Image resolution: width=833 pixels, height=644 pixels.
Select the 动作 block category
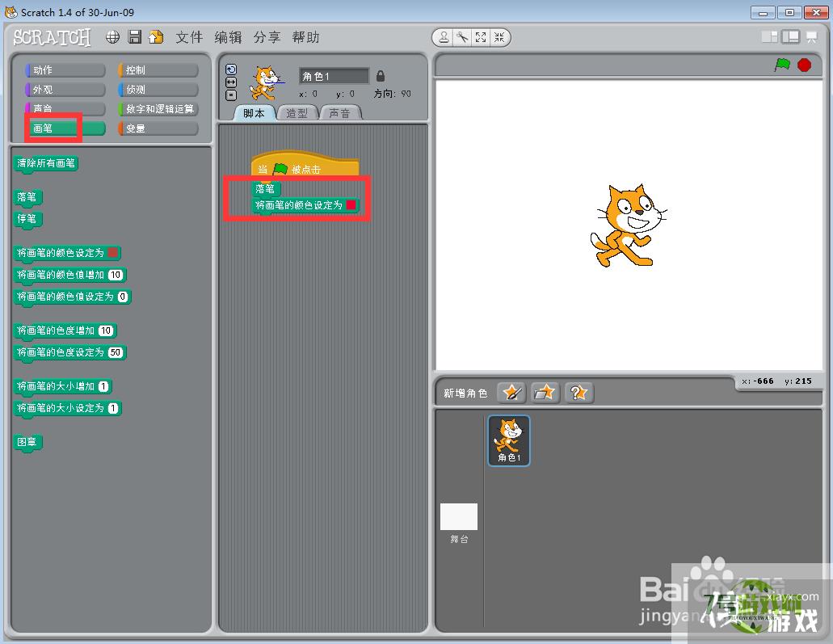point(65,70)
